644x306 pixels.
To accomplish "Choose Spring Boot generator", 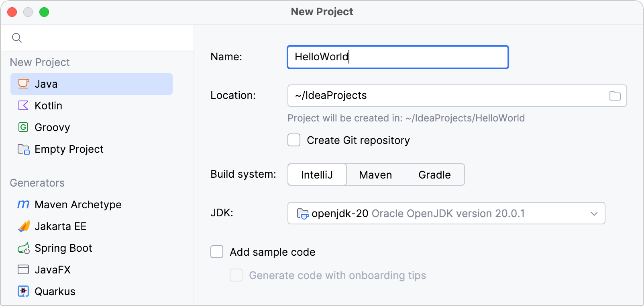I will (x=92, y=248).
